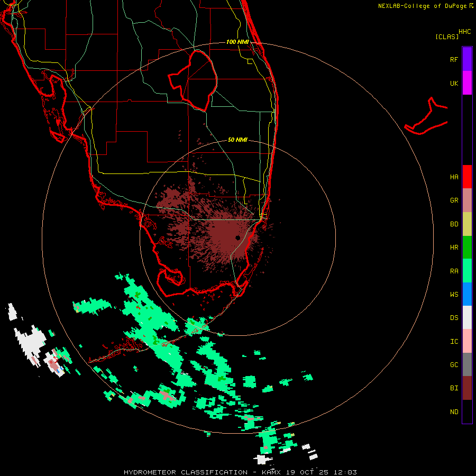
Task: Click the RA legend label
Action: coord(454,271)
